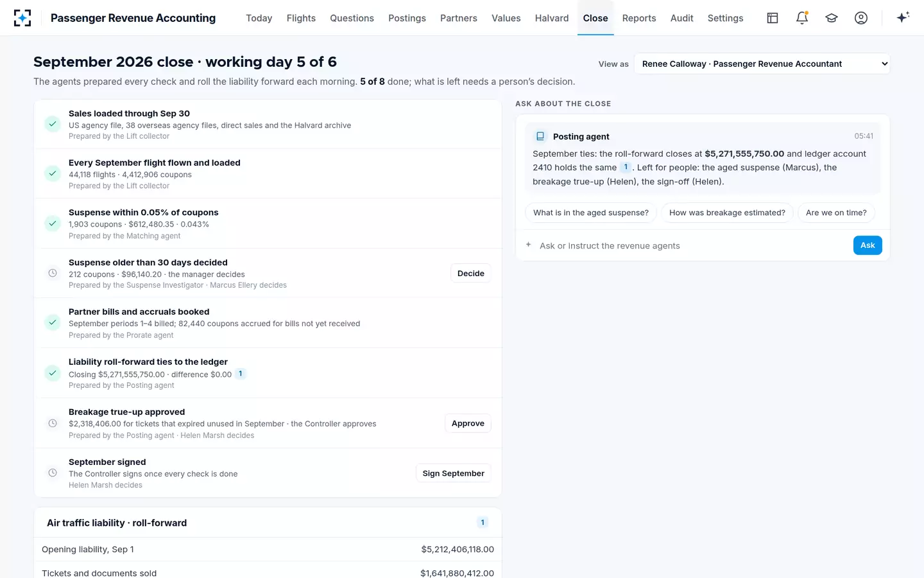Focus the 'Ask or instruct the revenue agents' field

click(693, 245)
